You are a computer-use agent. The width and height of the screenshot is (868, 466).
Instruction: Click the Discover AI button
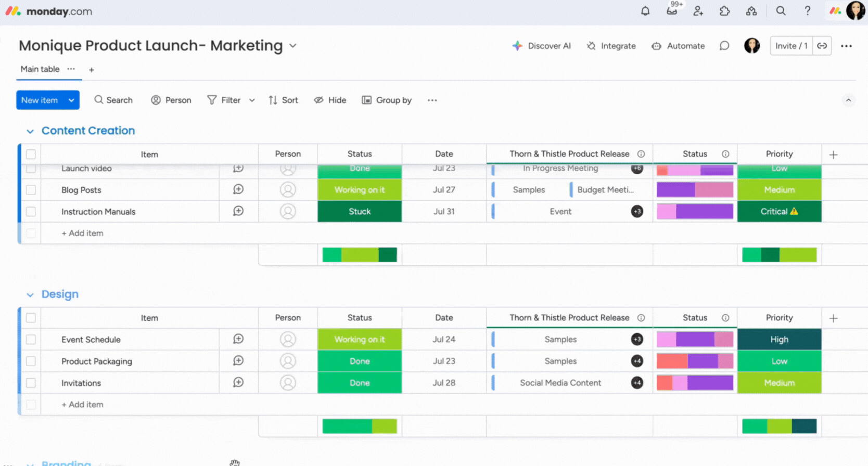[542, 46]
